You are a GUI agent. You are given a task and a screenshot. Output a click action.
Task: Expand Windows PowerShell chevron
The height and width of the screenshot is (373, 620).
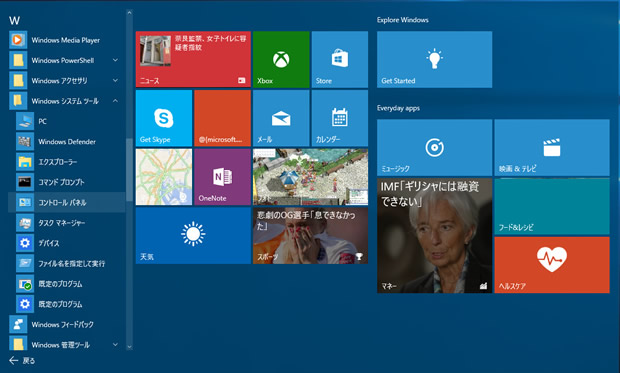pyautogui.click(x=115, y=60)
